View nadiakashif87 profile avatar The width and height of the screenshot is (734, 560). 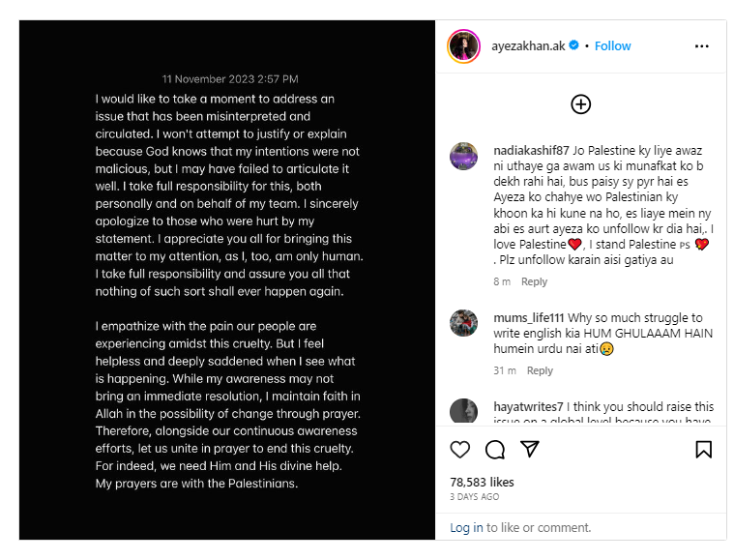pyautogui.click(x=464, y=157)
